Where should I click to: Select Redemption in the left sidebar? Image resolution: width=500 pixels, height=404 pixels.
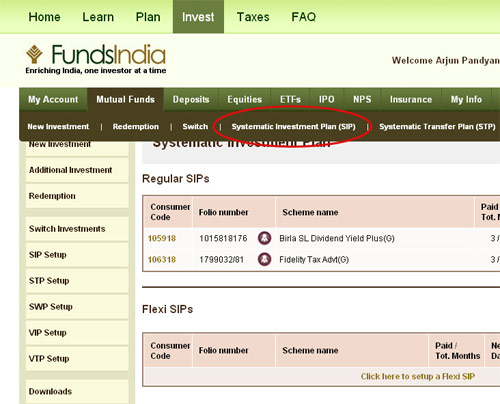pyautogui.click(x=77, y=196)
